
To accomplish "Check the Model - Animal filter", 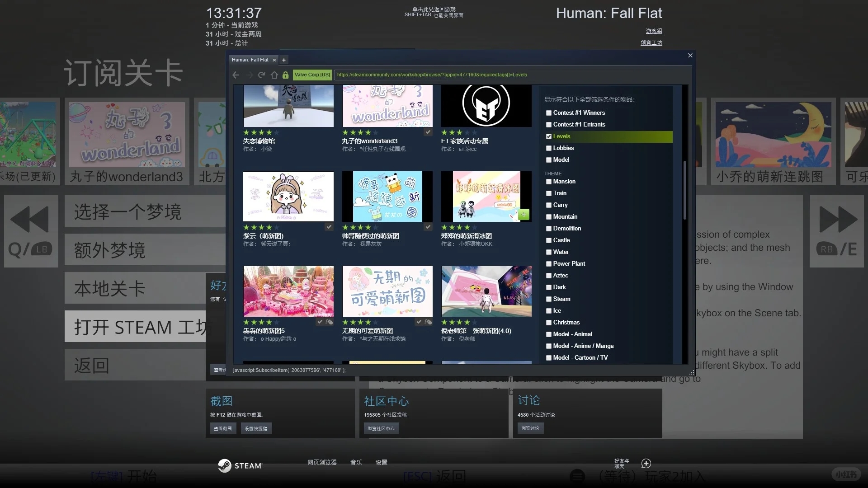I will pos(549,334).
